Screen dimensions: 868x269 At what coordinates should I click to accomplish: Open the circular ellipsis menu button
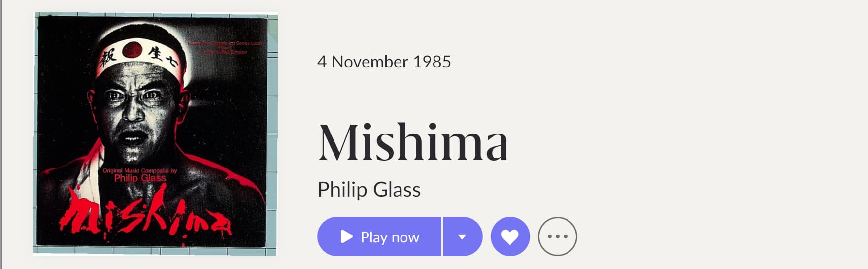[557, 237]
